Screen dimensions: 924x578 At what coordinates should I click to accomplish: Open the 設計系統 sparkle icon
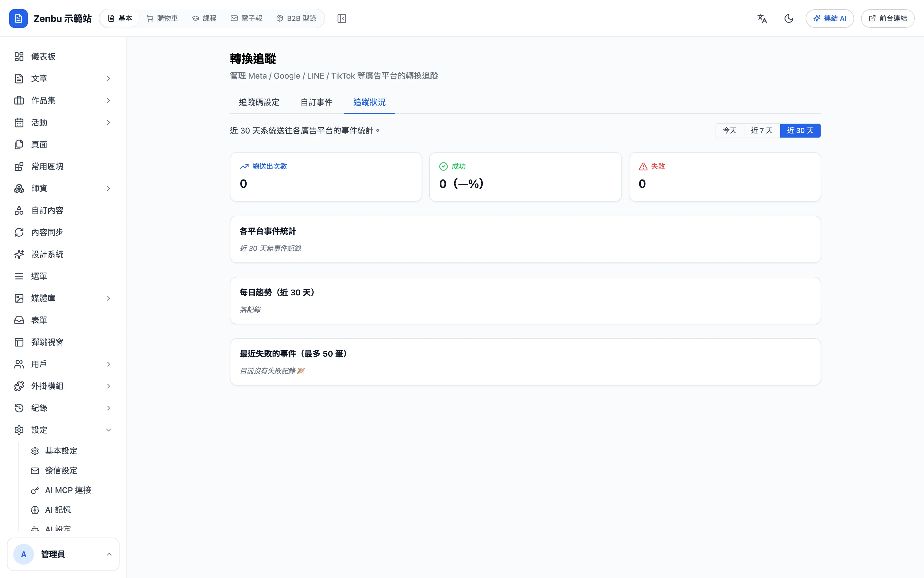19,254
